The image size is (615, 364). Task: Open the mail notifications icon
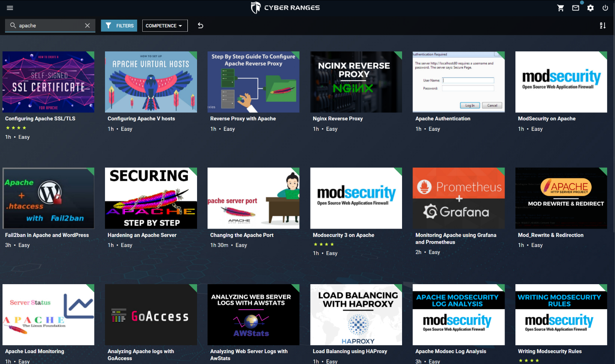coord(576,8)
